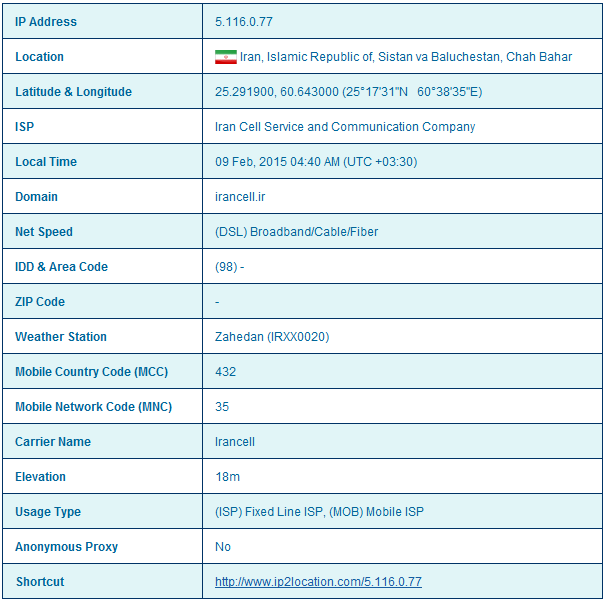Screen dimensions: 605x599
Task: Select the carrier value Irancell
Action: coord(235,442)
